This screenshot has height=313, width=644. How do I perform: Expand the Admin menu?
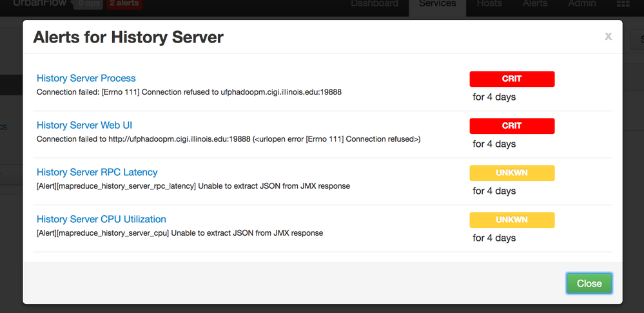coord(581,4)
